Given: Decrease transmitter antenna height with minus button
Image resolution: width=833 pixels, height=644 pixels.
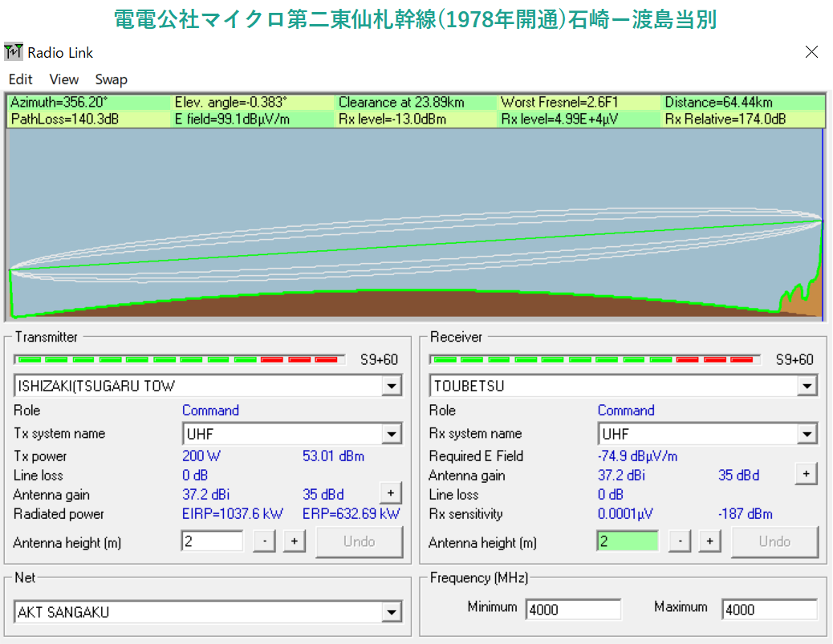Looking at the screenshot, I should click(x=264, y=541).
